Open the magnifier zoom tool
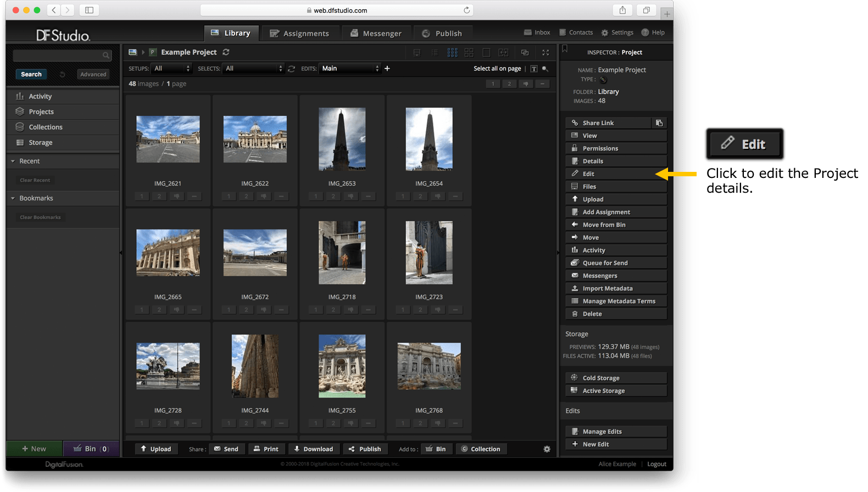The image size is (868, 492). pos(545,69)
